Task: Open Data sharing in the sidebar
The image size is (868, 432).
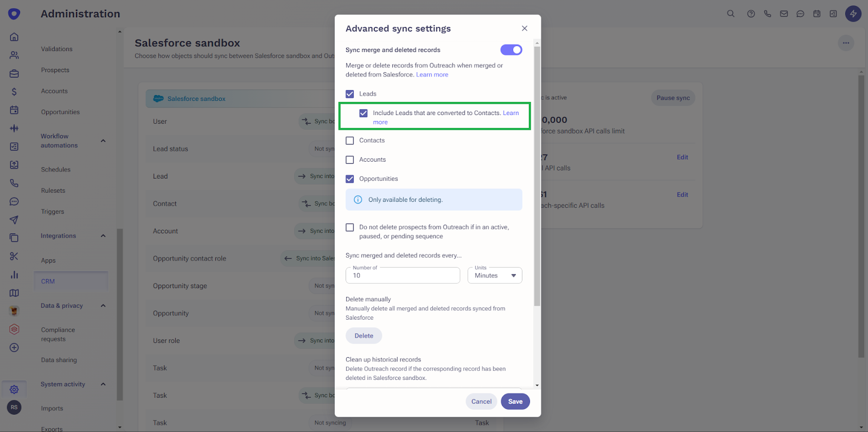Action: (x=59, y=360)
